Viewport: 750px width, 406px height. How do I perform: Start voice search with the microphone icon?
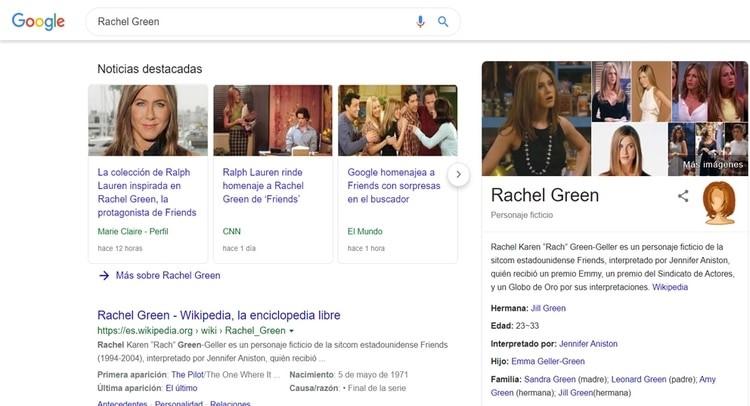tap(420, 22)
